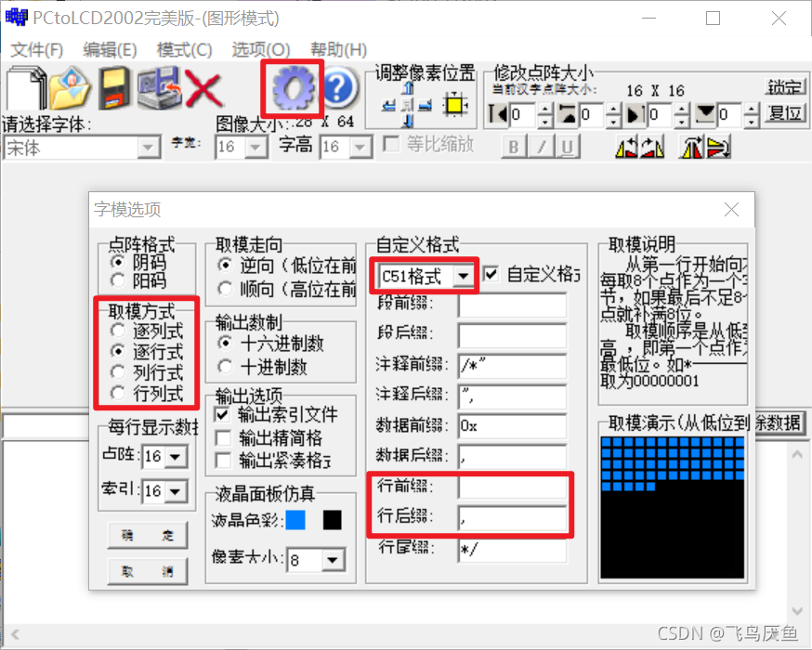Increase left-edge size stepper value
812x650 pixels.
(x=544, y=109)
